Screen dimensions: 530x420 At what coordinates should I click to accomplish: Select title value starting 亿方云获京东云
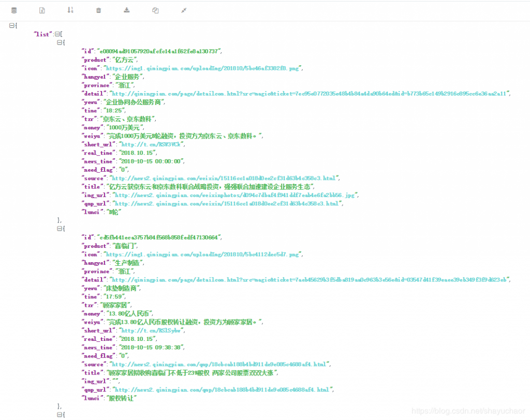coord(210,187)
